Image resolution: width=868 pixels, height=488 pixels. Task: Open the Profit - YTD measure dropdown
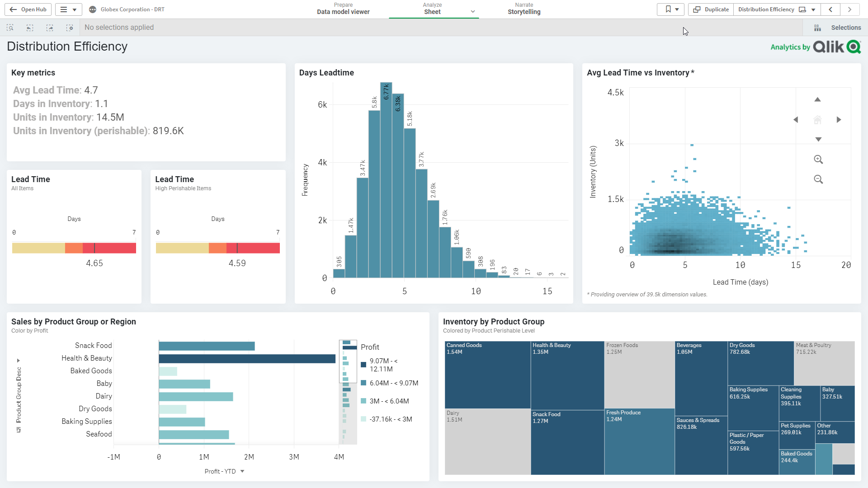(x=243, y=471)
